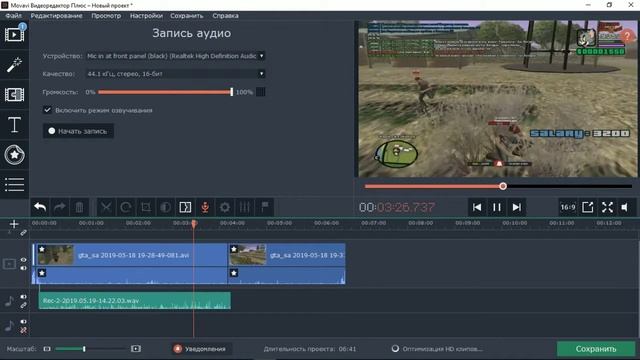Open the transition wizard icon
This screenshot has height=360, width=640.
coord(185,207)
